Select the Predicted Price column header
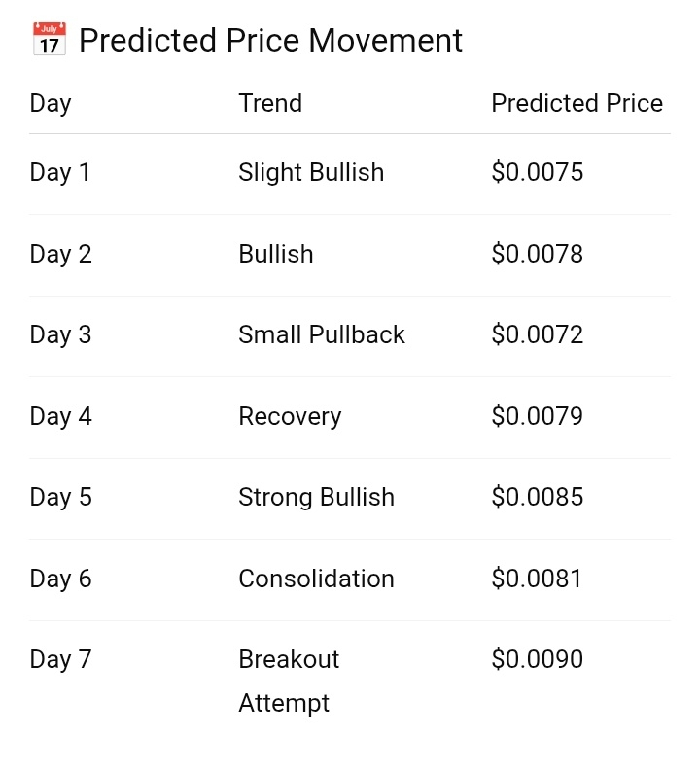 click(x=577, y=103)
